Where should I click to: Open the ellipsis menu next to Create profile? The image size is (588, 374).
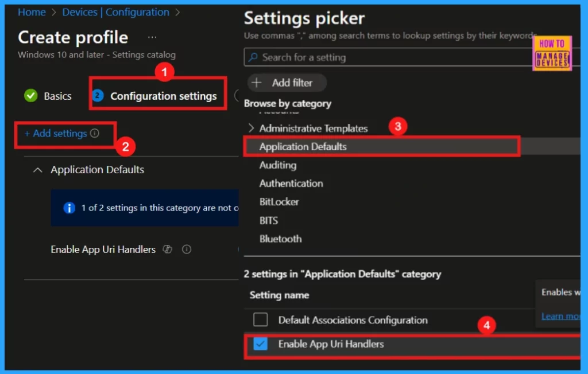pyautogui.click(x=152, y=37)
